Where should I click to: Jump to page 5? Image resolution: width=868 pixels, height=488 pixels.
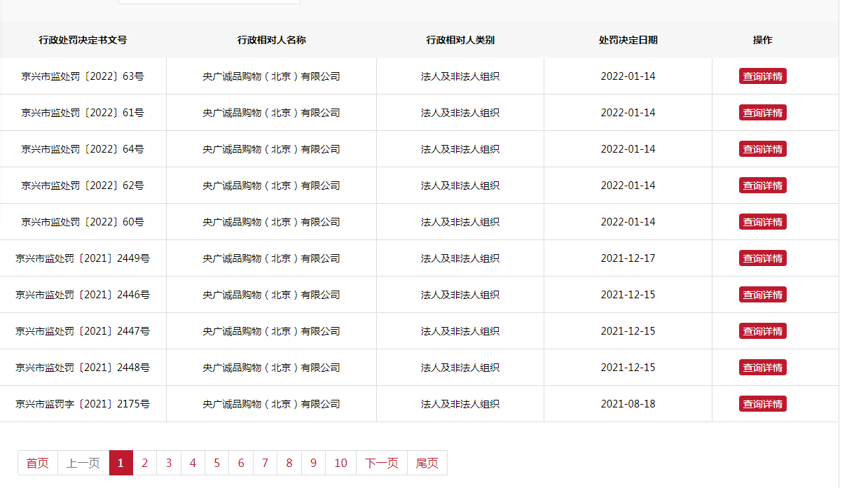[x=216, y=463]
